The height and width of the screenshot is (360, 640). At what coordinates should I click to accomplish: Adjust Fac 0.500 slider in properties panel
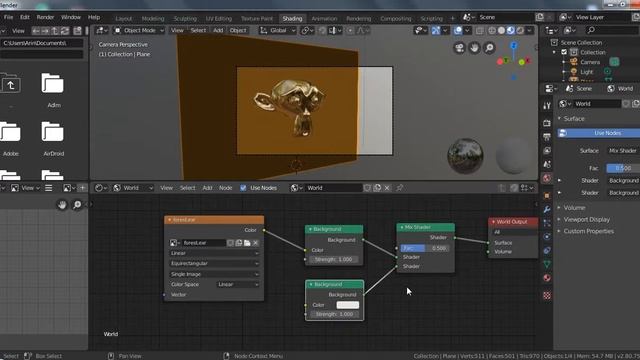tap(623, 168)
